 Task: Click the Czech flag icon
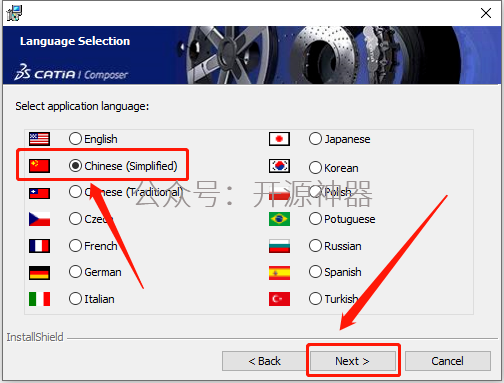pos(39,219)
